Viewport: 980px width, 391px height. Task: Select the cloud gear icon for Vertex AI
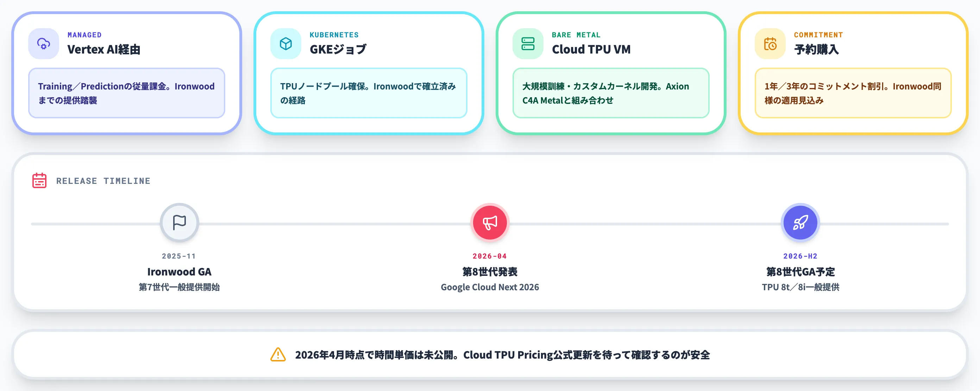[x=43, y=43]
